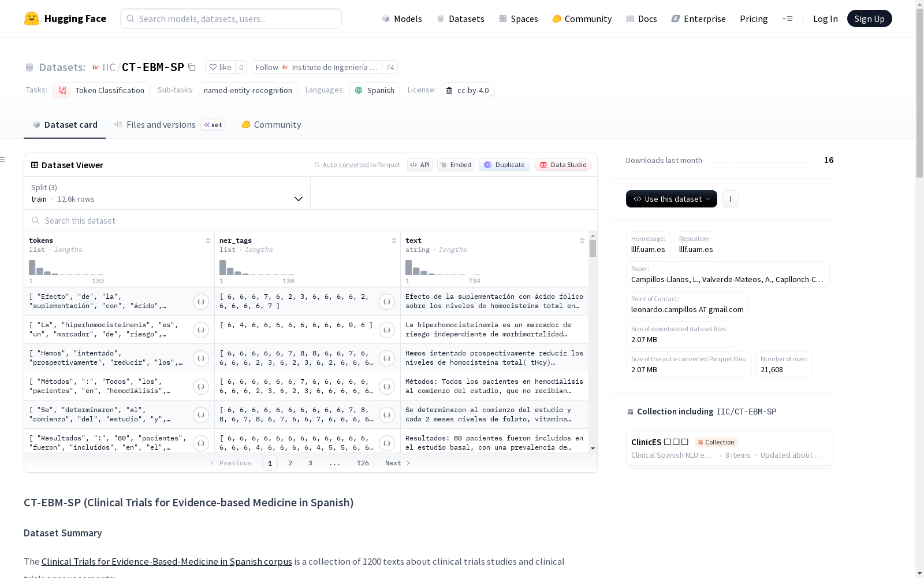Jump to page 126 of dataset
Image resolution: width=924 pixels, height=578 pixels.
tap(363, 463)
